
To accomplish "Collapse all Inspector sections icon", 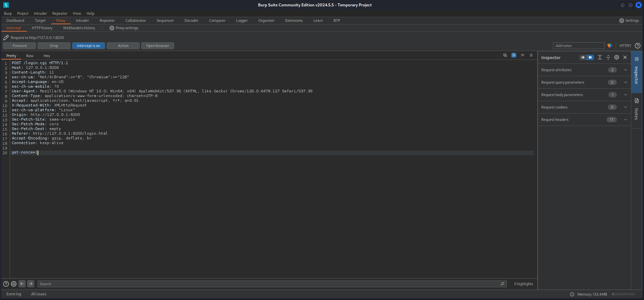I will point(608,57).
